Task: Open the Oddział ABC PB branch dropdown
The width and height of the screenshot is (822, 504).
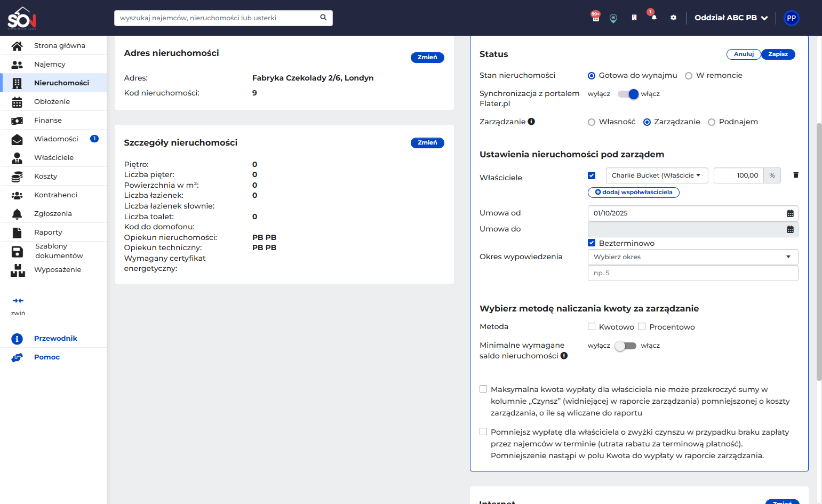Action: pyautogui.click(x=731, y=18)
